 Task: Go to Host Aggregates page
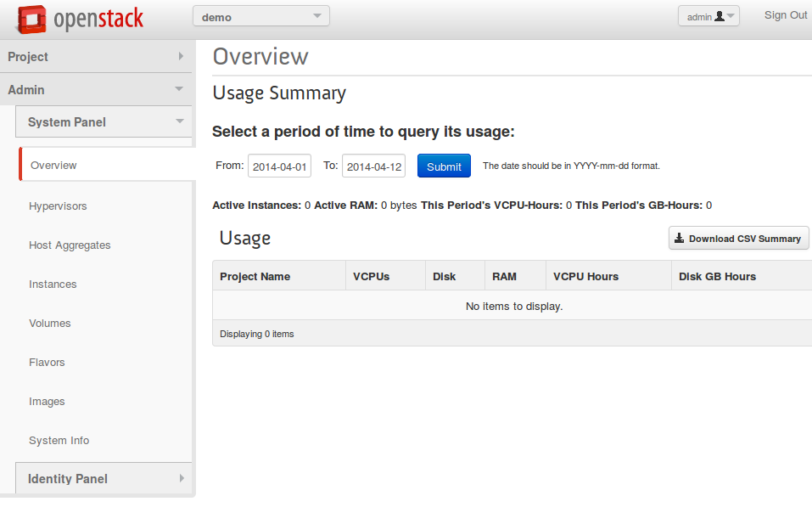pos(70,245)
